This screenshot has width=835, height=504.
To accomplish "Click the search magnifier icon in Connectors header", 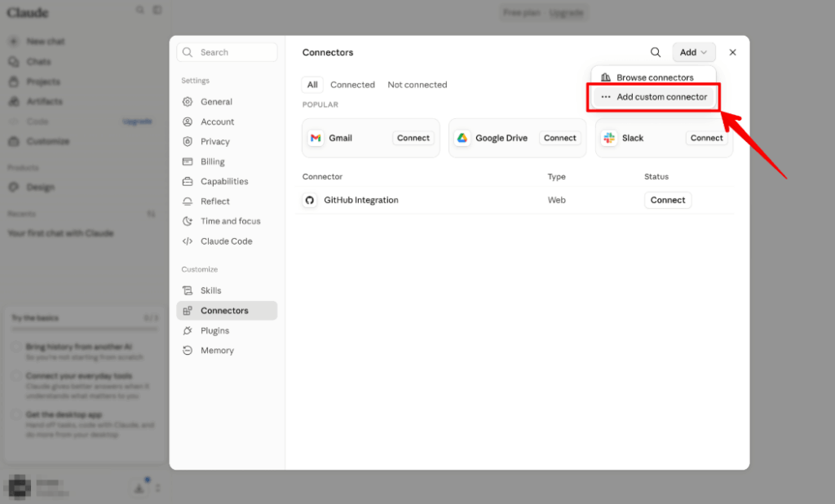I will click(656, 52).
